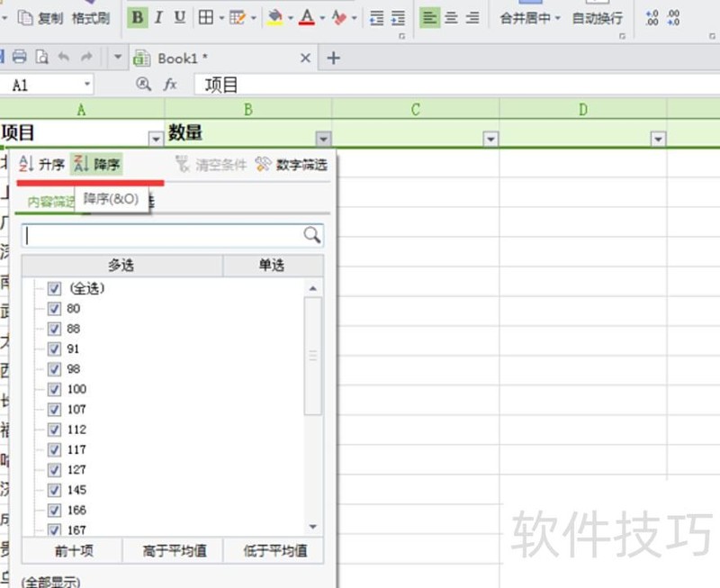Toggle bold formatting button

click(138, 17)
